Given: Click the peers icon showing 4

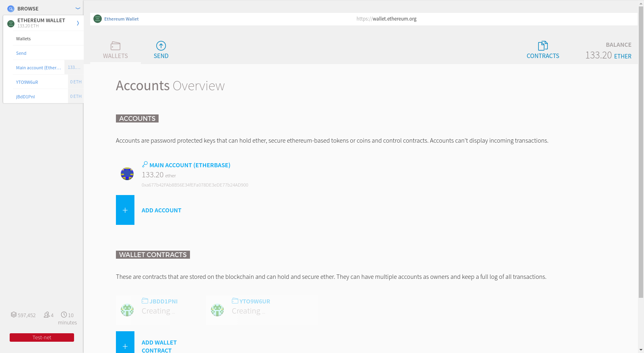Looking at the screenshot, I should pos(47,315).
